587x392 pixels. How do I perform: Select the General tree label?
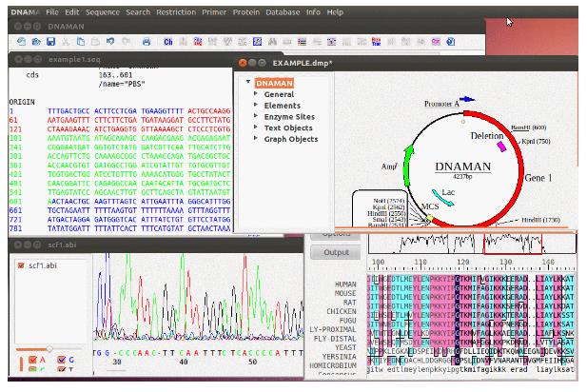point(279,94)
